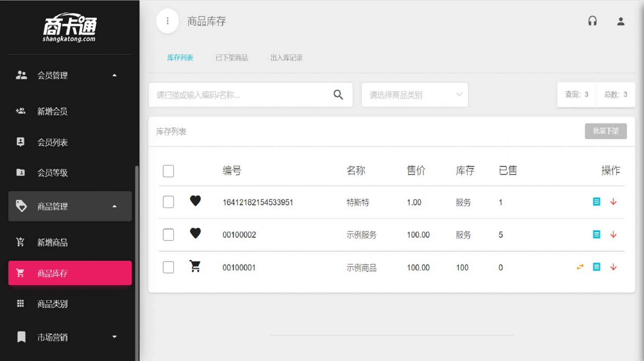Screen dimensions: 644x361
Task: Switch to the 已下架商品 tab
Action: [232, 58]
